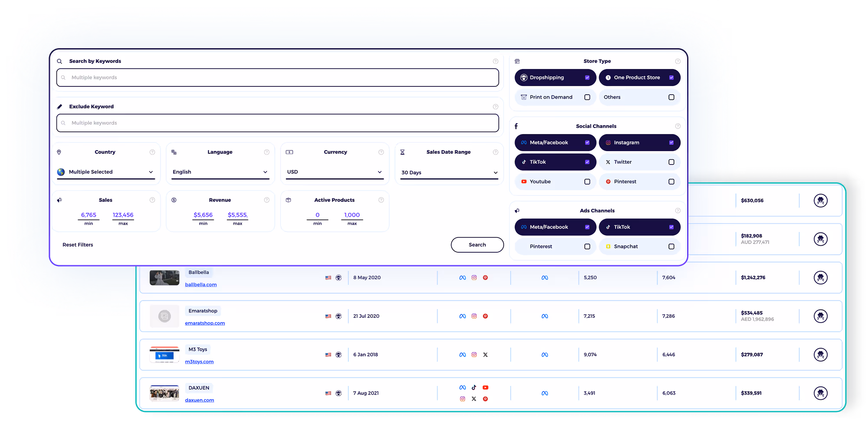Screen dimensions: 868x422
Task: Uncheck One Product Store option
Action: coord(671,78)
